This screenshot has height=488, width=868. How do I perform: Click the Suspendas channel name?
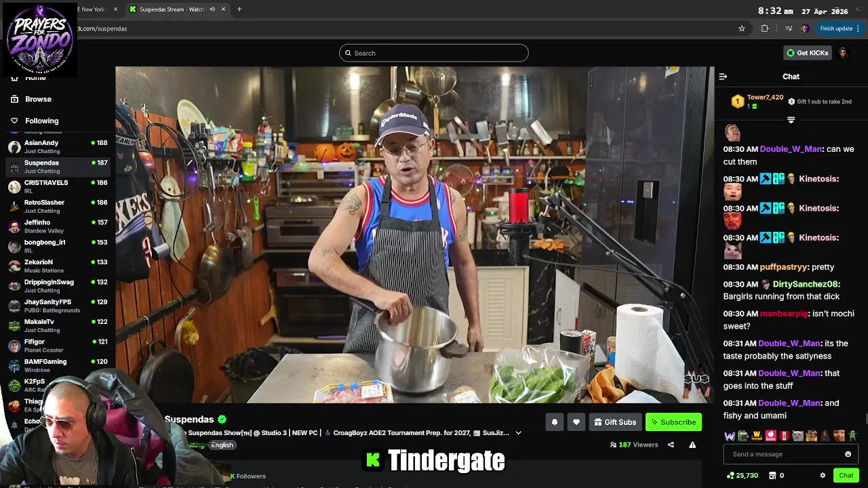click(x=189, y=420)
